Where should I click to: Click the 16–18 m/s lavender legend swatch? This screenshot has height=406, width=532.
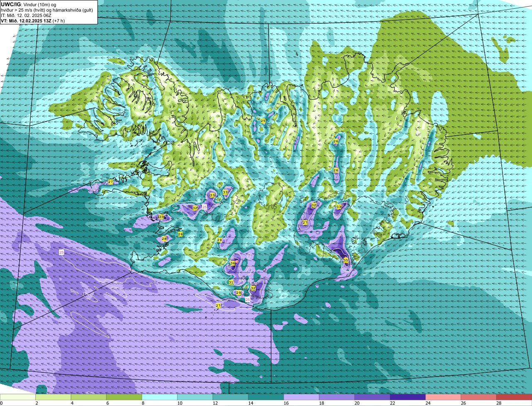(x=302, y=397)
